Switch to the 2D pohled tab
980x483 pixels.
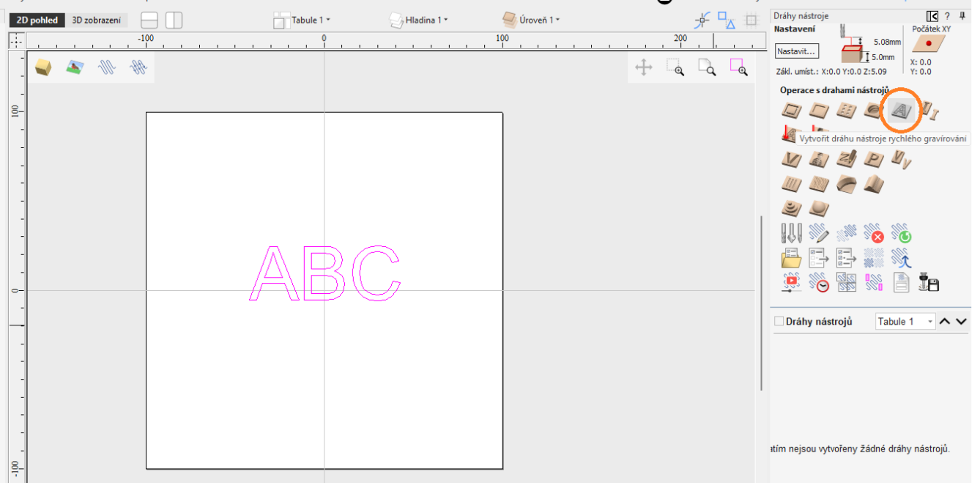pos(37,21)
